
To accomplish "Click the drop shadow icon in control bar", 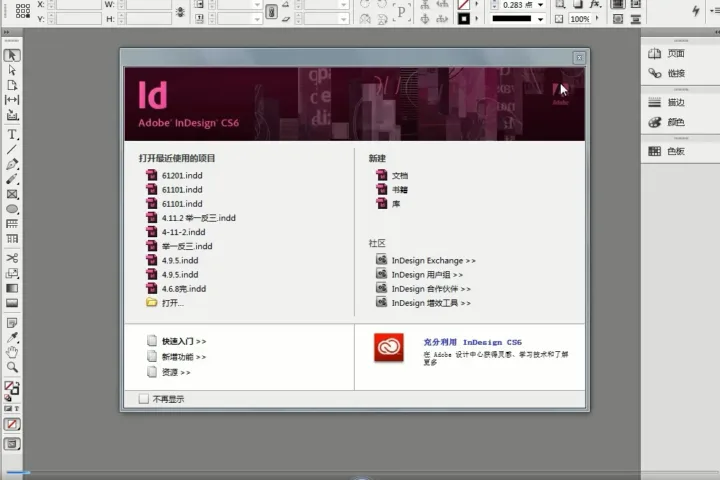I will pyautogui.click(x=578, y=5).
